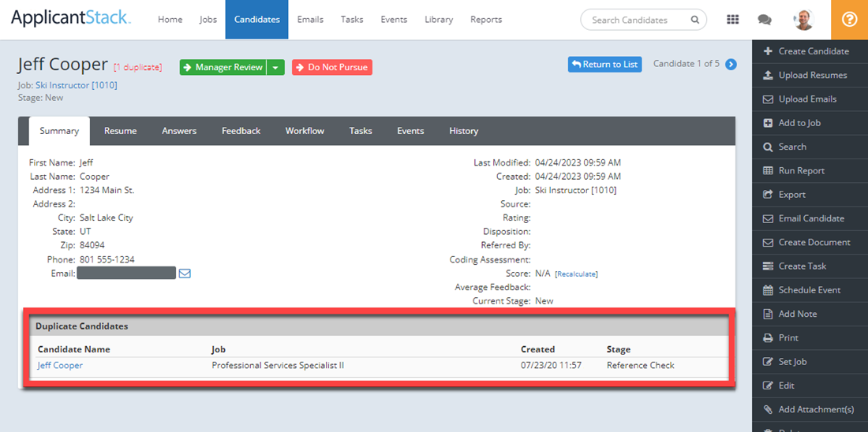Click the Return to List button
This screenshot has height=432, width=868.
pos(605,64)
